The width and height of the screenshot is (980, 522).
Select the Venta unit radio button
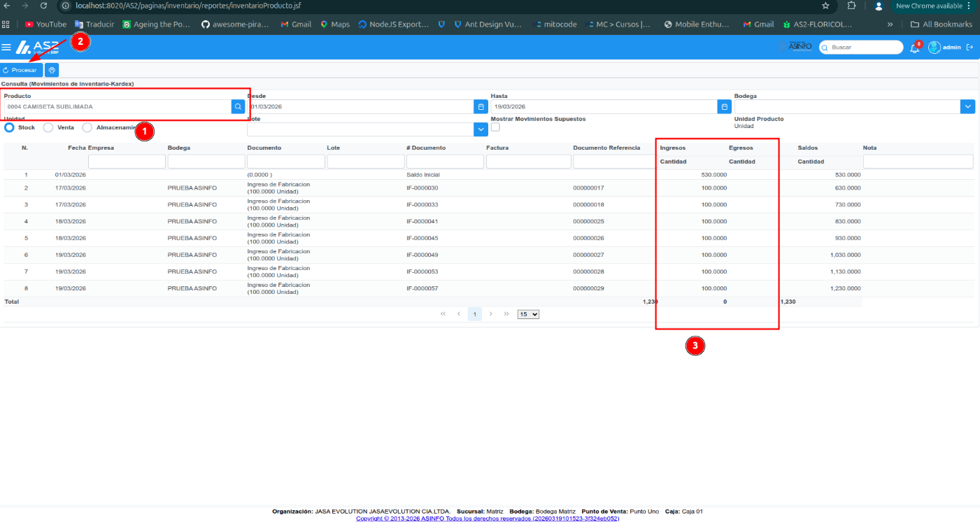(48, 127)
